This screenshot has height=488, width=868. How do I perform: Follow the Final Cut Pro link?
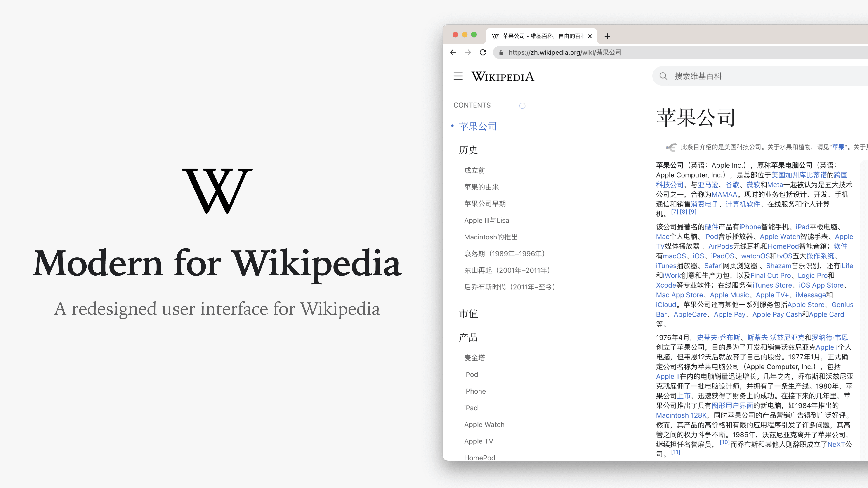(770, 276)
